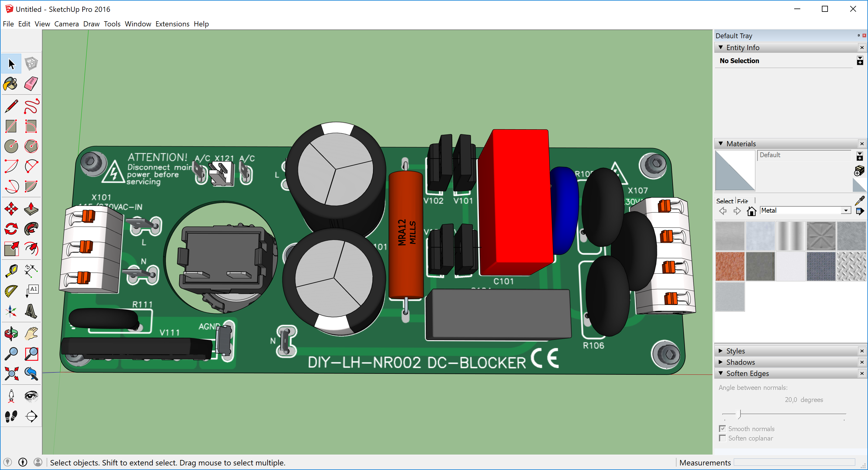The height and width of the screenshot is (470, 868).
Task: Pick the Tape Measure tool
Action: point(11,271)
